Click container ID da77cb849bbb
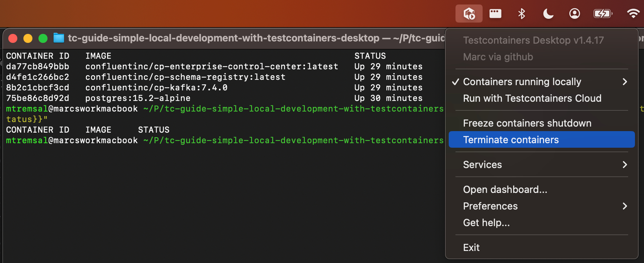Image resolution: width=644 pixels, height=263 pixels. [38, 67]
